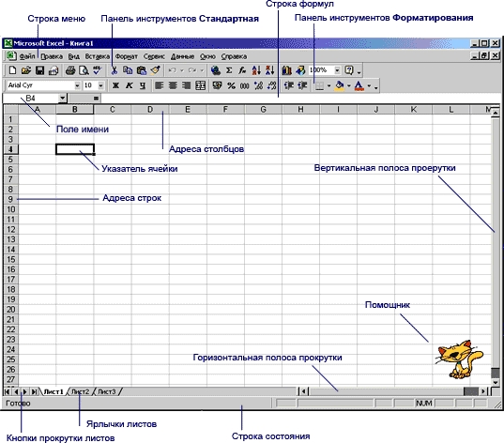The image size is (504, 443).
Task: Click the cat Office Assistant
Action: tap(459, 359)
